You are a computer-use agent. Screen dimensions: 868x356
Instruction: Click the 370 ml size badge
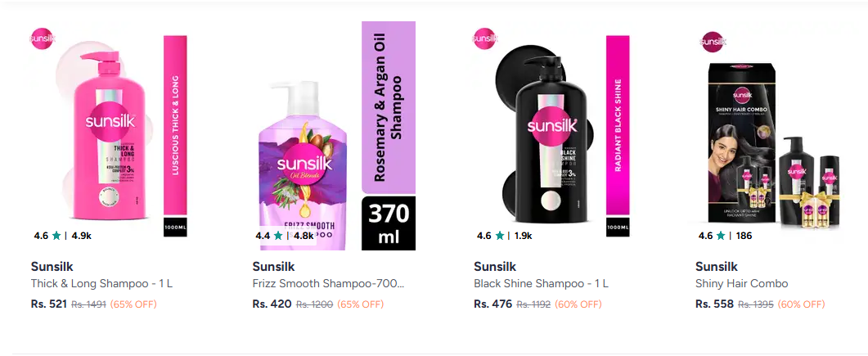[x=389, y=223]
